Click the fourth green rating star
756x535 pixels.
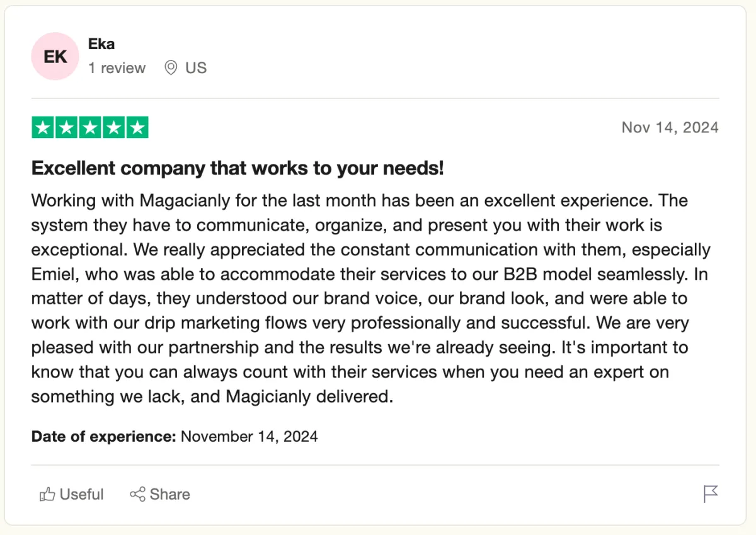coord(113,127)
